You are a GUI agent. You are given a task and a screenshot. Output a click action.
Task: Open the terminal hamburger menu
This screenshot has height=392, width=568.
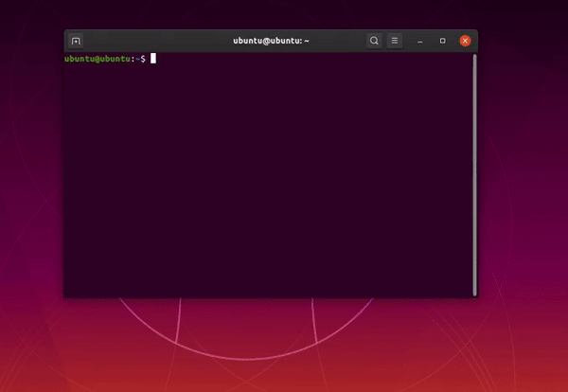pyautogui.click(x=395, y=41)
